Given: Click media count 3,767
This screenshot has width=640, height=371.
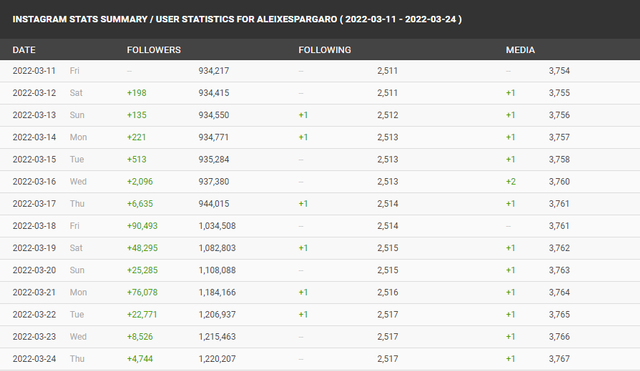Looking at the screenshot, I should click(559, 358).
